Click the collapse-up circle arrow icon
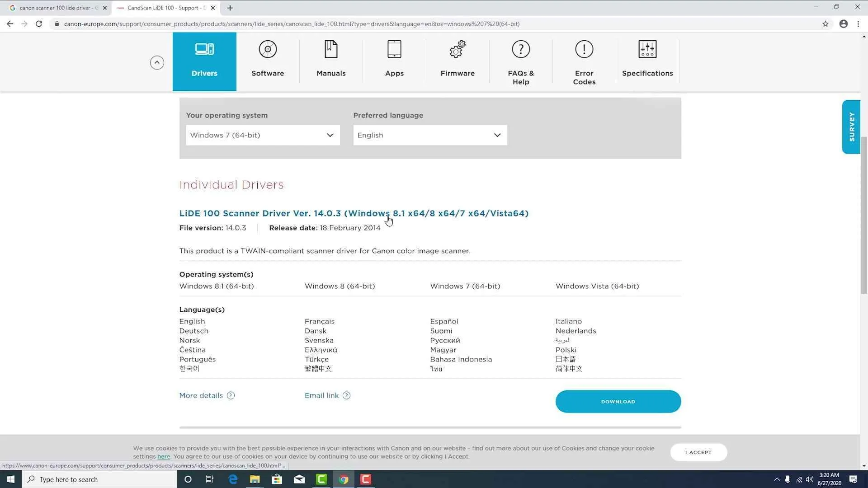 157,62
